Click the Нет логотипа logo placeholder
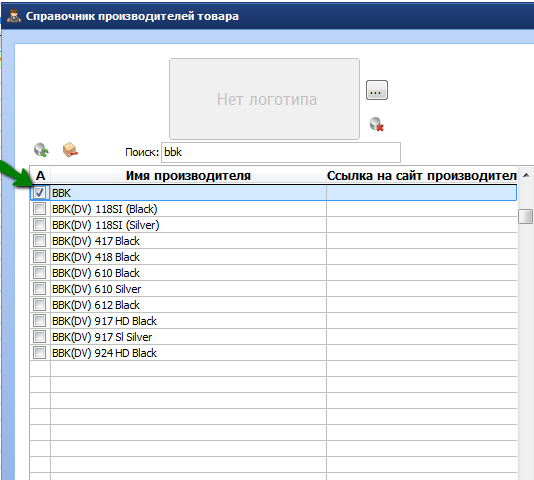Image resolution: width=534 pixels, height=480 pixels. (x=264, y=99)
